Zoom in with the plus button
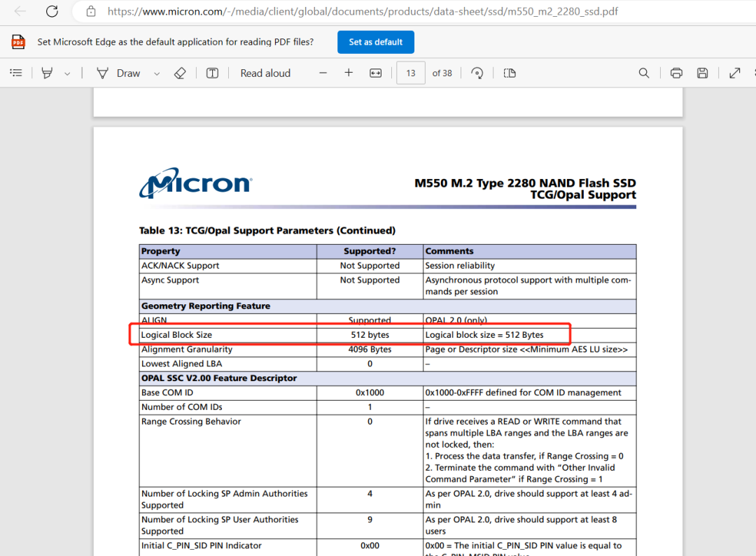The height and width of the screenshot is (556, 756). [x=349, y=73]
